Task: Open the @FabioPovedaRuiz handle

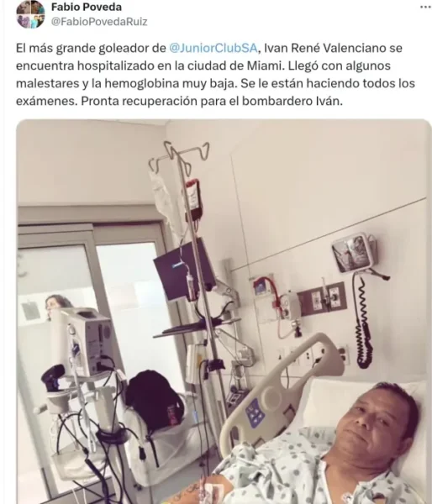Action: (x=99, y=22)
